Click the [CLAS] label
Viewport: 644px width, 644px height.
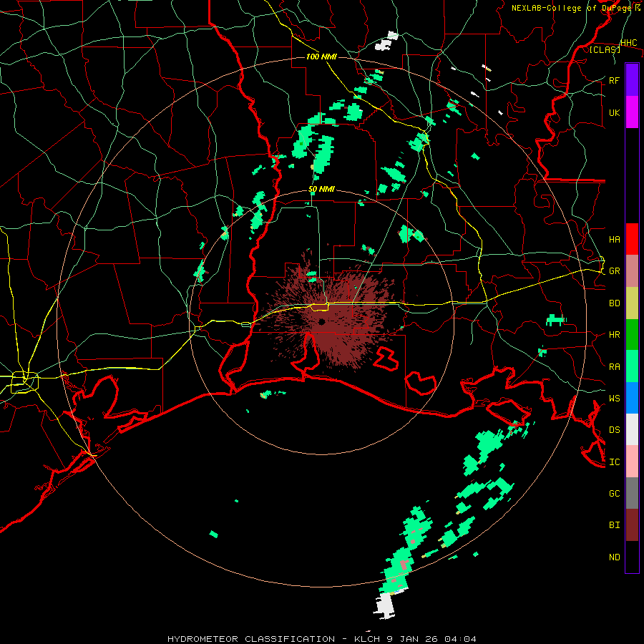[x=605, y=50]
